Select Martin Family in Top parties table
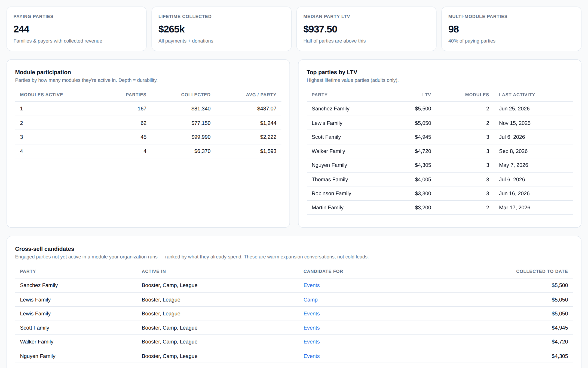Screen dimensions: 588x368 [x=327, y=207]
